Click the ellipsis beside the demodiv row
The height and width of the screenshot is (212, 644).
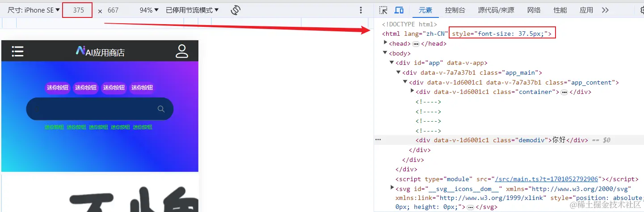pyautogui.click(x=378, y=140)
